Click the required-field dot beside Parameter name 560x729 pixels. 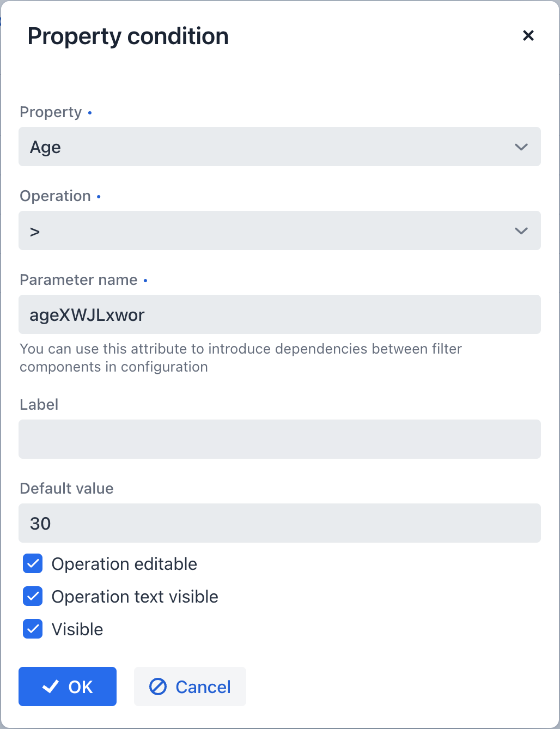[x=145, y=281]
